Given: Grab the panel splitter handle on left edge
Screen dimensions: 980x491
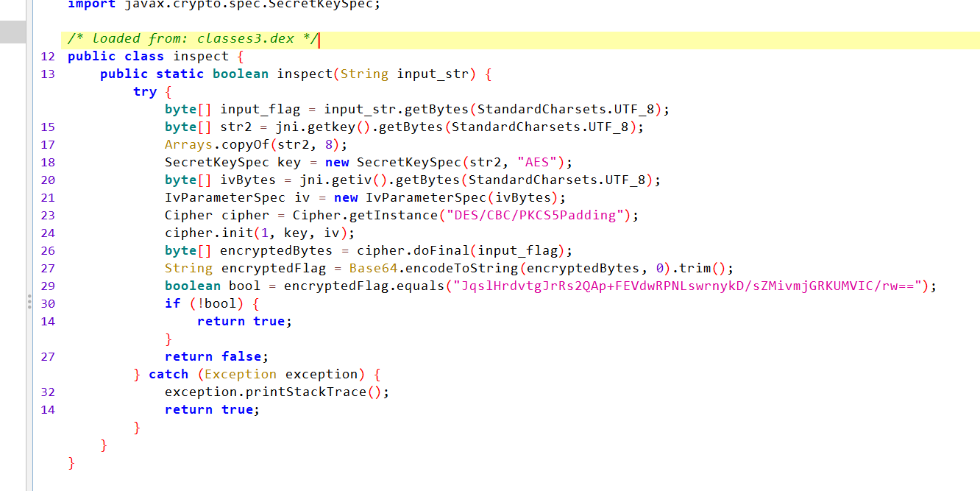Looking at the screenshot, I should [29, 301].
